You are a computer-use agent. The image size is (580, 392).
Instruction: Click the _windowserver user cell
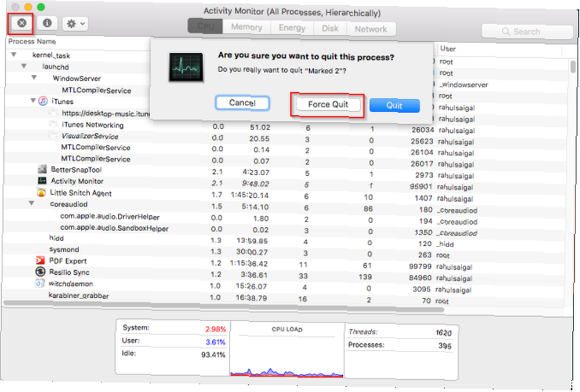[x=463, y=85]
